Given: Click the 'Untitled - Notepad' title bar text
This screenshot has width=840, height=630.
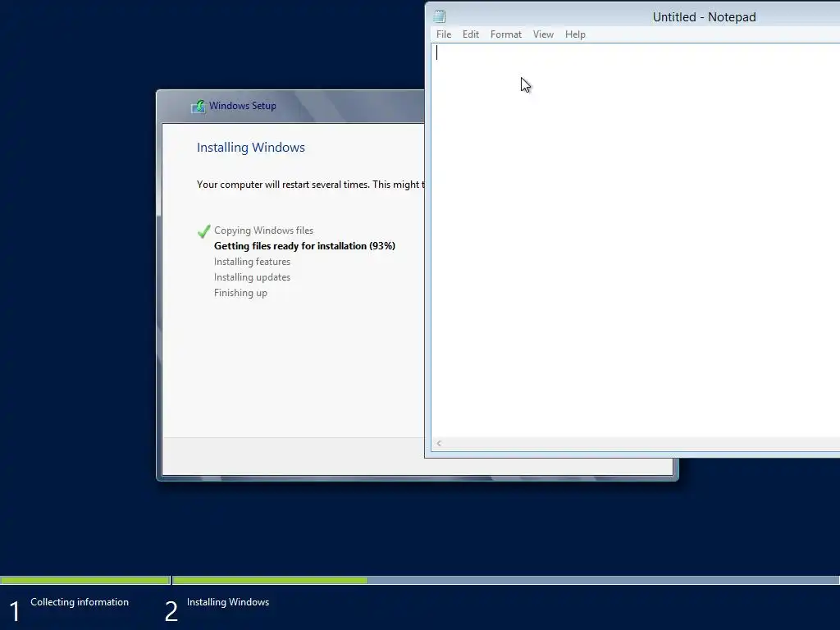Looking at the screenshot, I should pos(704,17).
